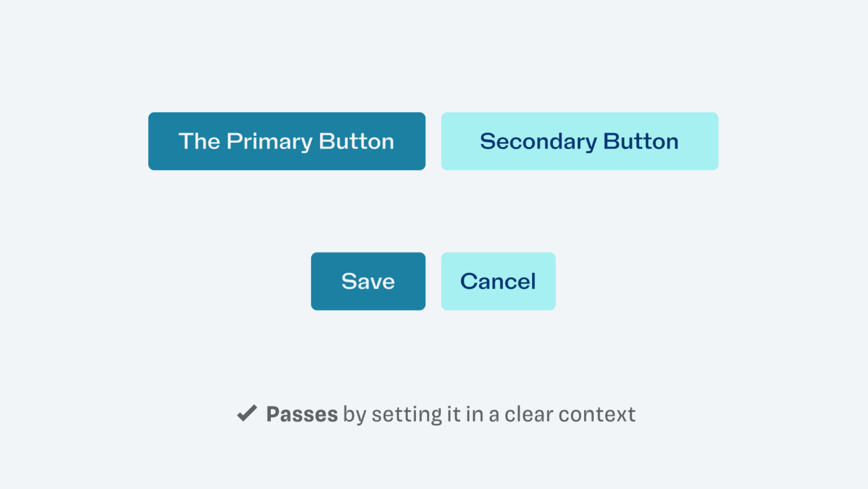Select the gray tick mark in the caption
Image resolution: width=868 pixels, height=489 pixels.
point(247,413)
